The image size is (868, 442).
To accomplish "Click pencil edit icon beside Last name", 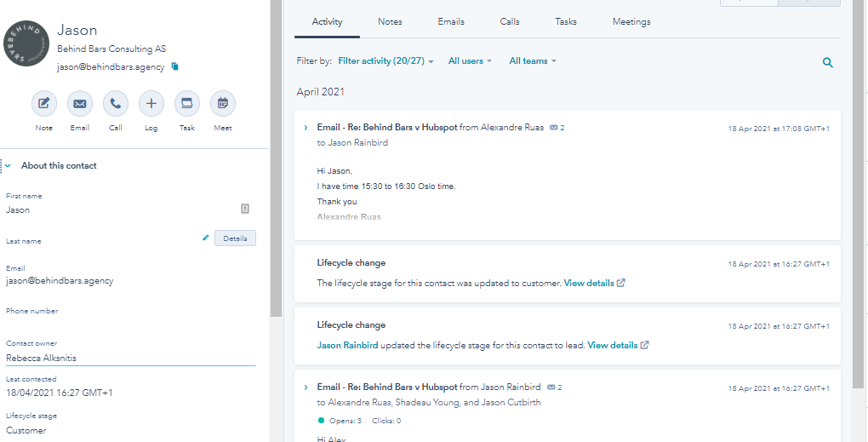I will (x=205, y=238).
